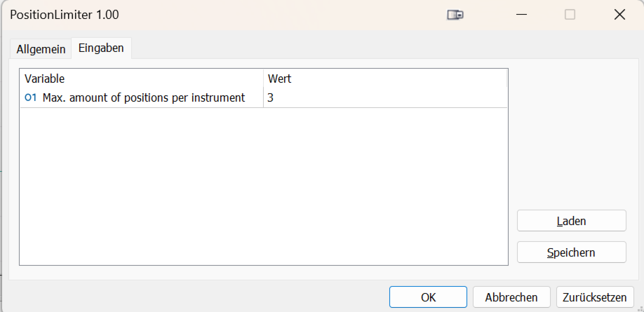The height and width of the screenshot is (312, 644).
Task: Click the integer type icon beside Max. amount
Action: (30, 98)
